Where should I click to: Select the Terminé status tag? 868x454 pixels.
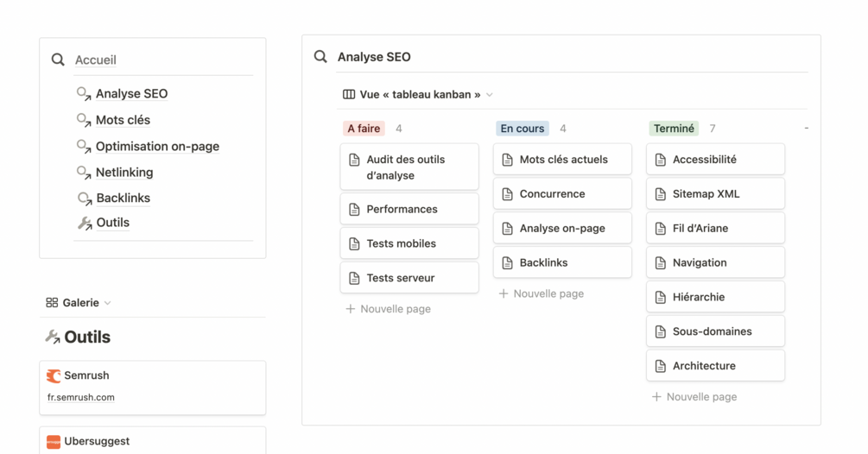(x=674, y=129)
